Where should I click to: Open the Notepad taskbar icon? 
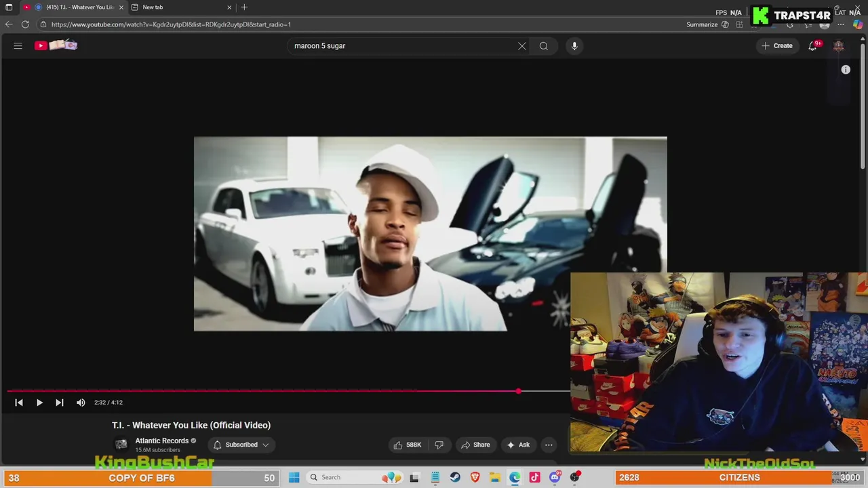coord(435,477)
